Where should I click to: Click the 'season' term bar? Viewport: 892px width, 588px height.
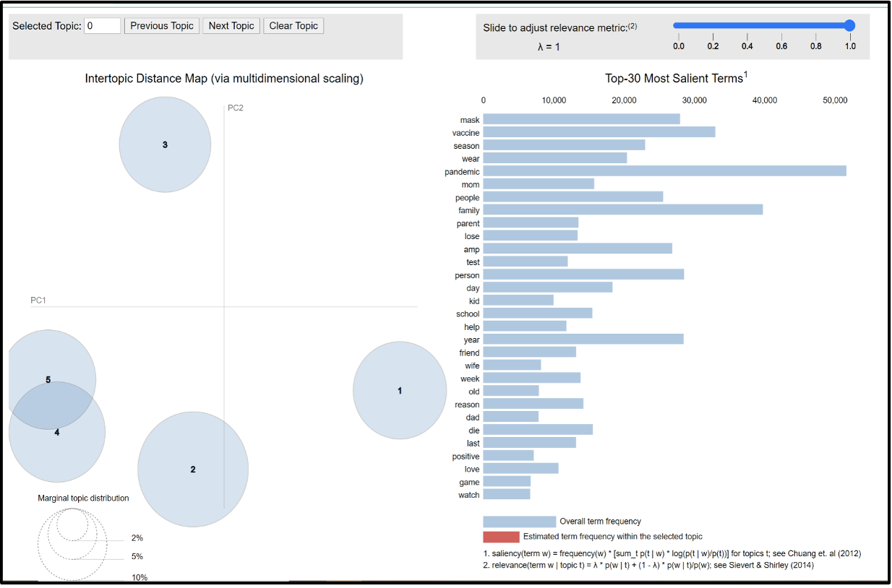(564, 145)
